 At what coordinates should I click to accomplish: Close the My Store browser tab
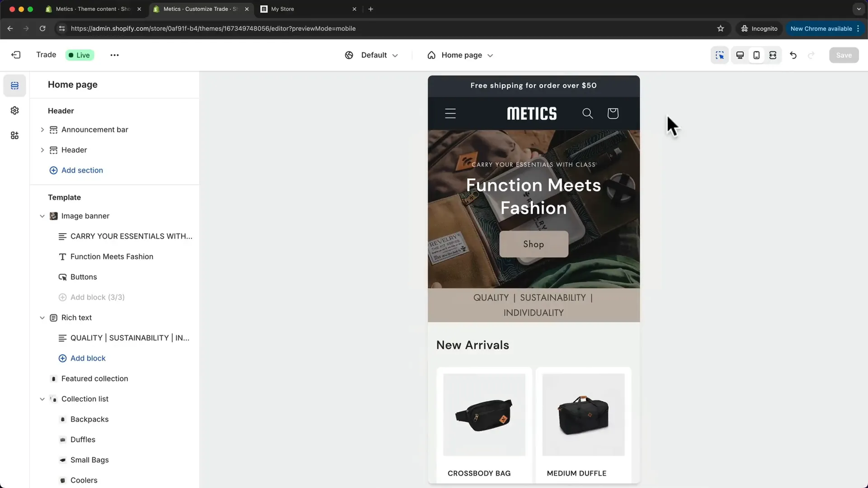pos(354,9)
